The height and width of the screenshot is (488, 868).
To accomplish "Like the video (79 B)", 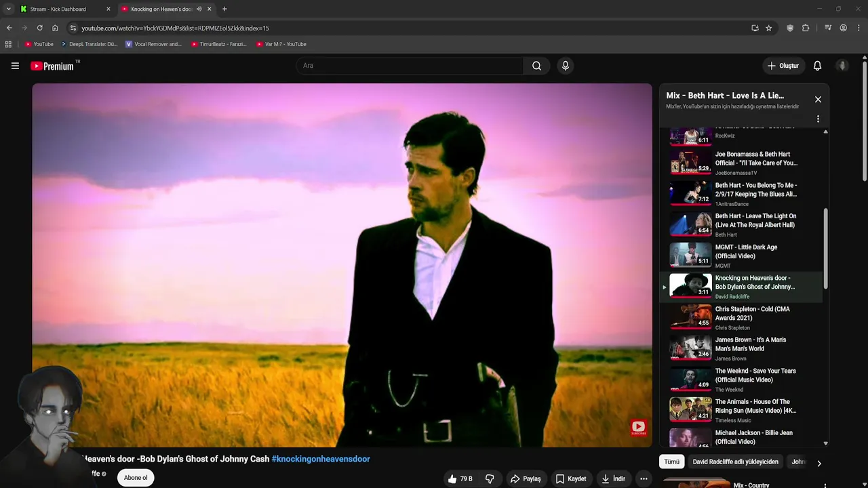I will tap(460, 479).
